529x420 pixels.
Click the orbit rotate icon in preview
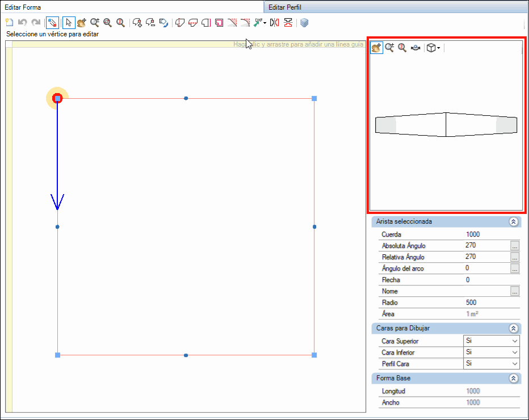(x=415, y=48)
